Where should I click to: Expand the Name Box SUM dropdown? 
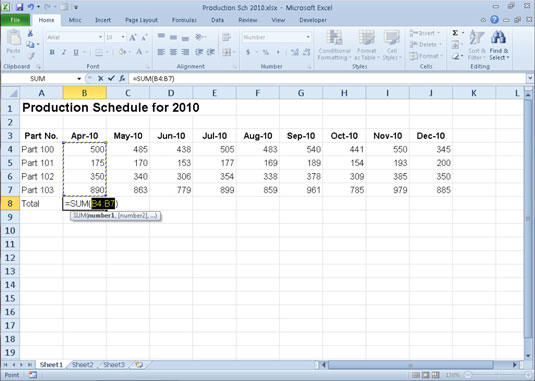(79, 78)
